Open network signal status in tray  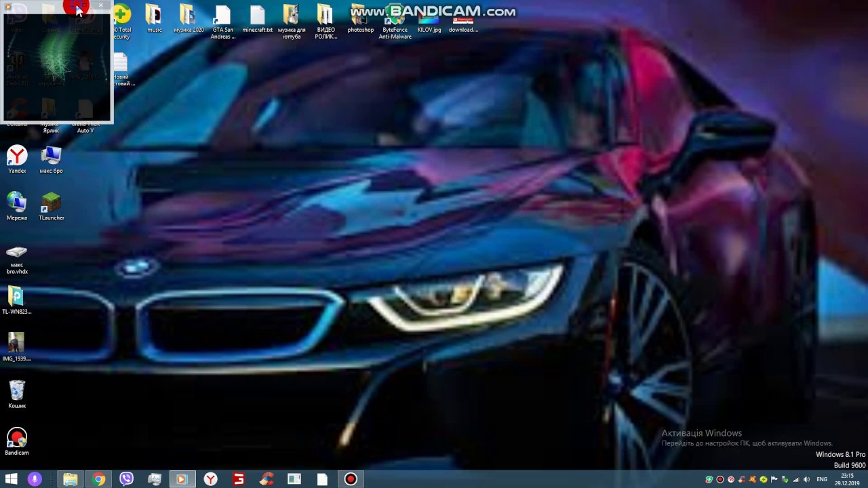pos(796,479)
